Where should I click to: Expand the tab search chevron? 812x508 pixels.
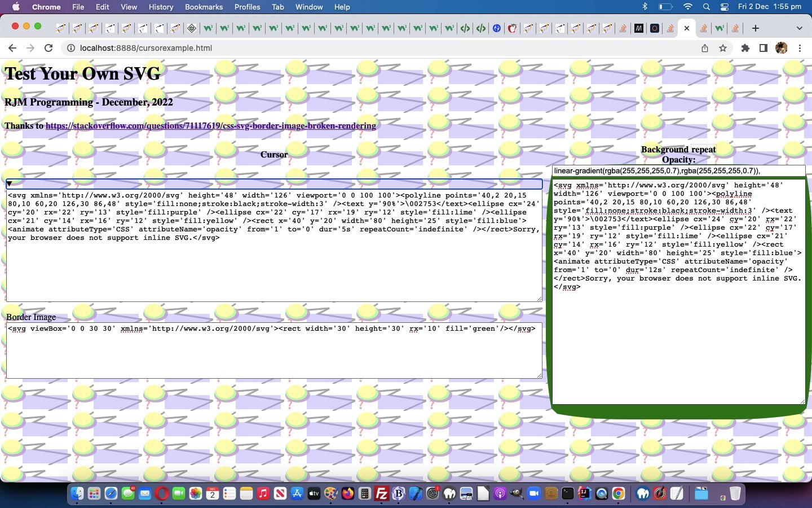click(799, 28)
